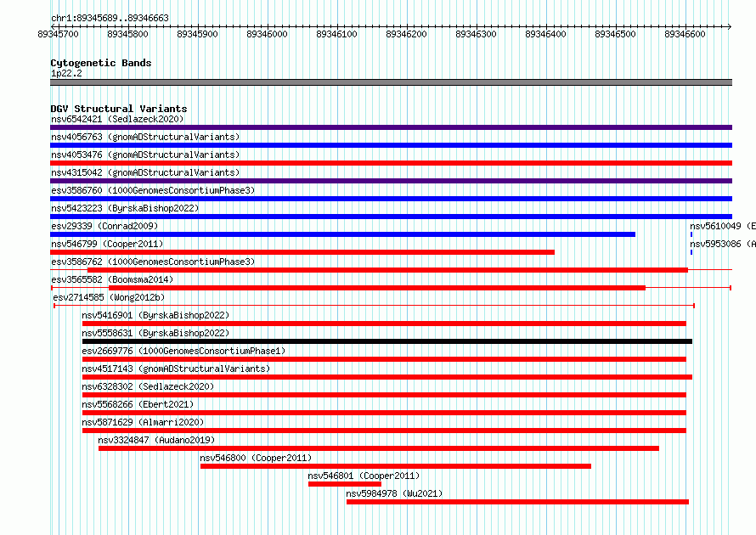The width and height of the screenshot is (756, 535).
Task: Click the blue nsv4056763 variant bar
Action: point(391,145)
